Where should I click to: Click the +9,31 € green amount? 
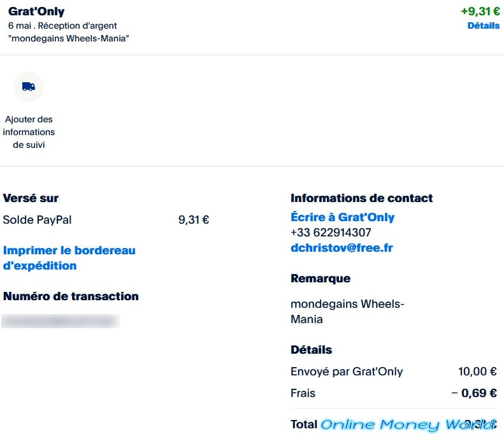(x=480, y=11)
